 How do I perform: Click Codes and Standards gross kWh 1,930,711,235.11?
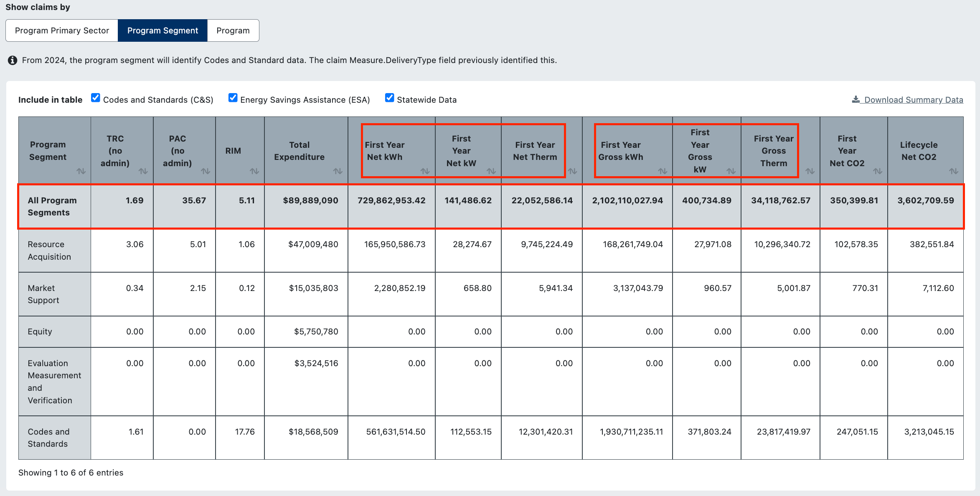(632, 432)
